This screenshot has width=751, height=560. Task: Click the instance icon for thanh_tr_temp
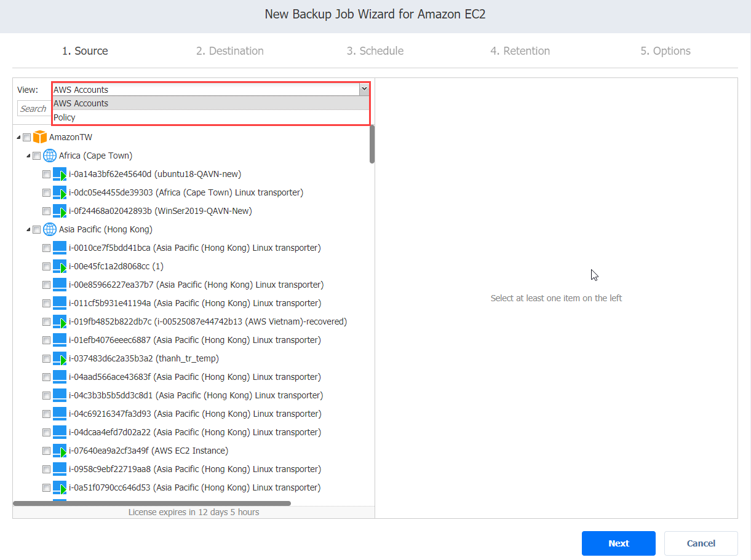pos(60,358)
